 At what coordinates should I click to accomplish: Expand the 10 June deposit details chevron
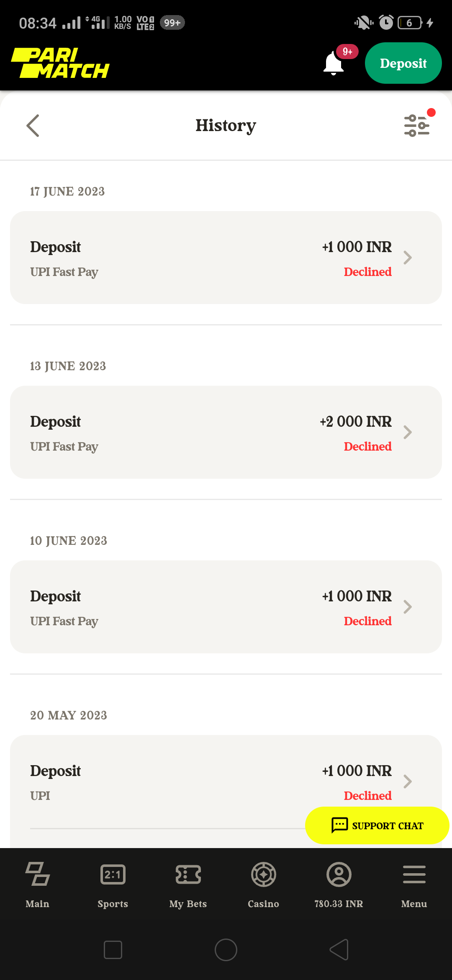point(408,607)
